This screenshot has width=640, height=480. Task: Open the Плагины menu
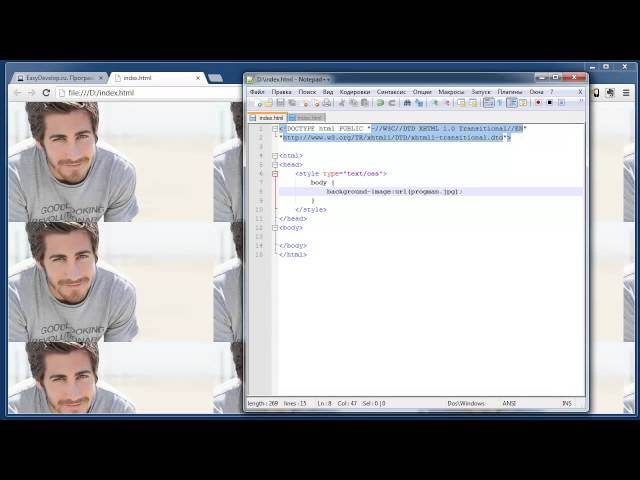pyautogui.click(x=509, y=92)
